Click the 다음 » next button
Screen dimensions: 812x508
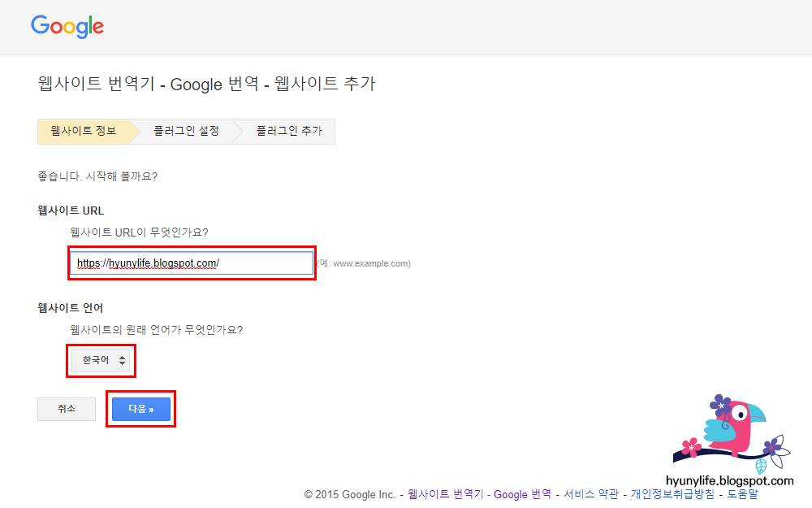tap(140, 409)
